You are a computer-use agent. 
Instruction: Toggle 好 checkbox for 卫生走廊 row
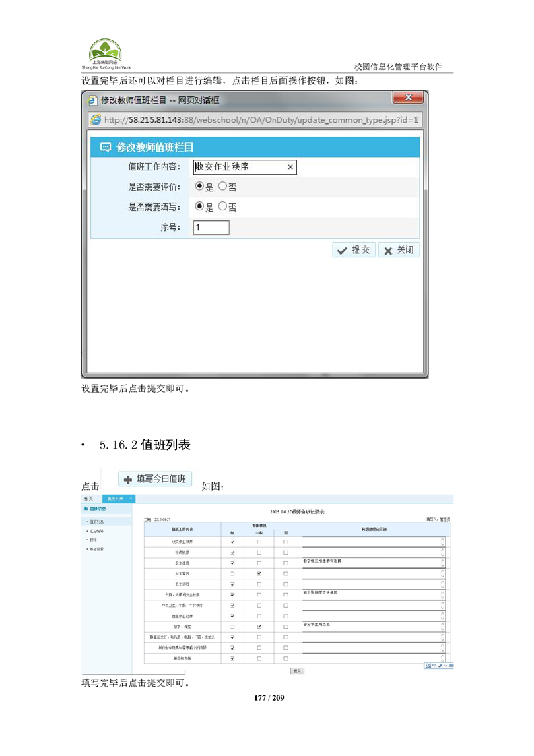pos(232,563)
